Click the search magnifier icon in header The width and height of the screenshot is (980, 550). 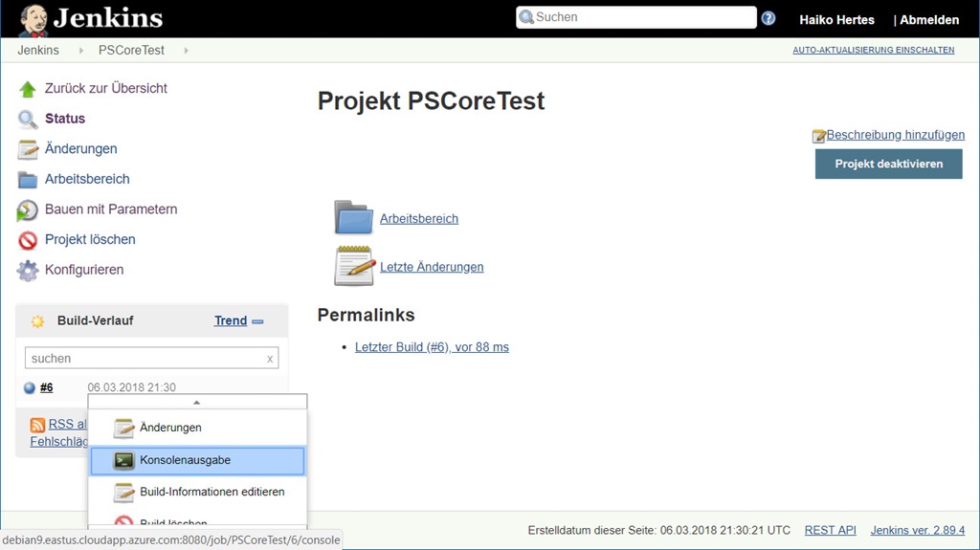point(527,17)
